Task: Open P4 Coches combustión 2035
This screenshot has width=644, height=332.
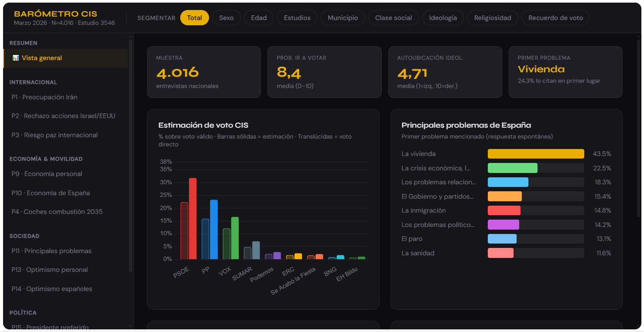Action: coord(57,212)
